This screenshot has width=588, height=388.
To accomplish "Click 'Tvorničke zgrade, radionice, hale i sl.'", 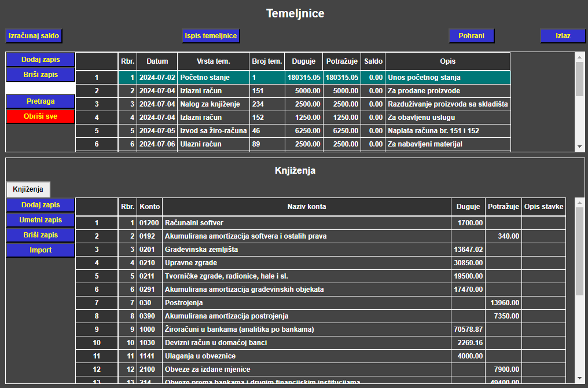I will 307,276.
